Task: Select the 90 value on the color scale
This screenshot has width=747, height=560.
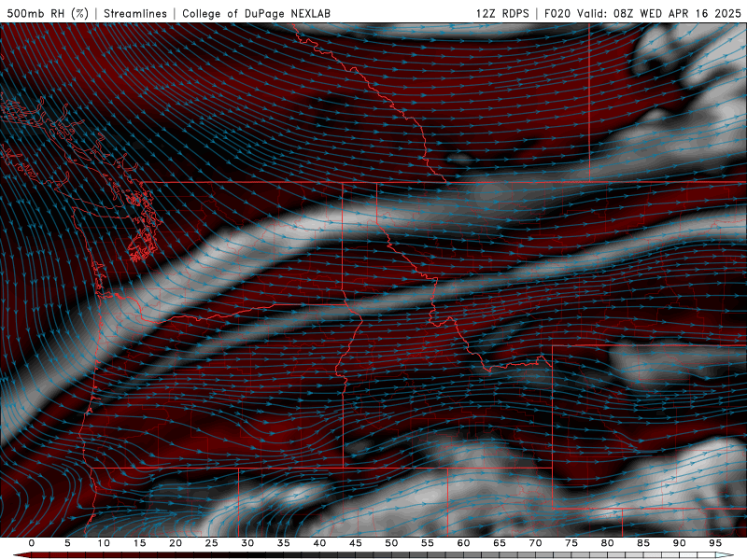Action: tap(680, 543)
